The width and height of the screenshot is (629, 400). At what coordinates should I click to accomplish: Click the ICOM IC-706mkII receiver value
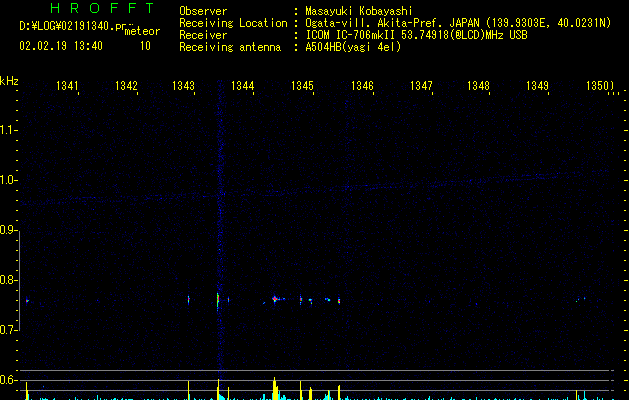click(416, 35)
